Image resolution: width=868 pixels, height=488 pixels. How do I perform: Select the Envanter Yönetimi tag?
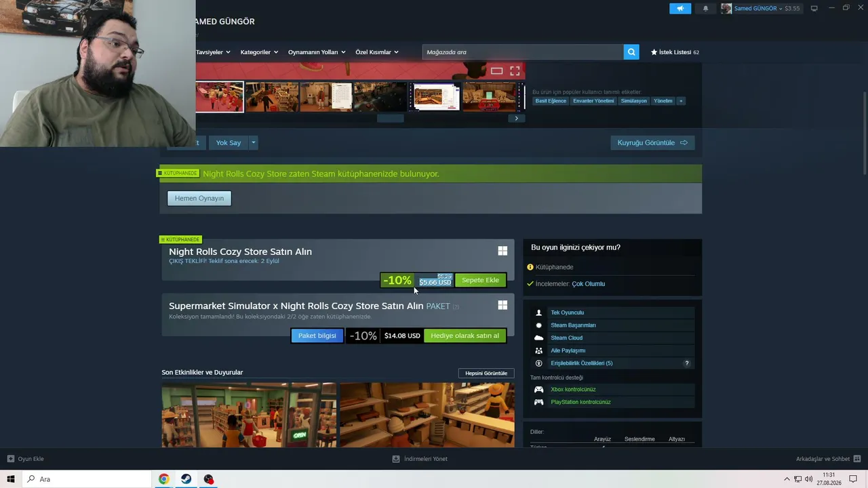[593, 101]
